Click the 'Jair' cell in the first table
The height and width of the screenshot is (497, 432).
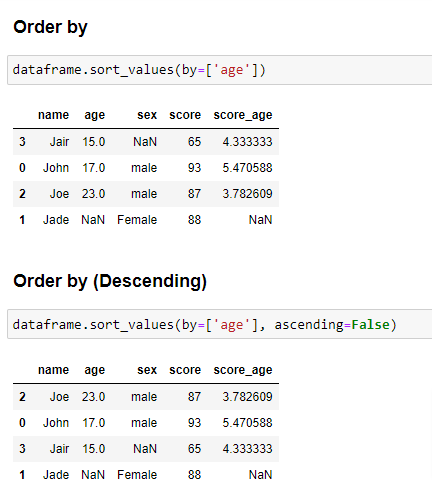point(59,142)
